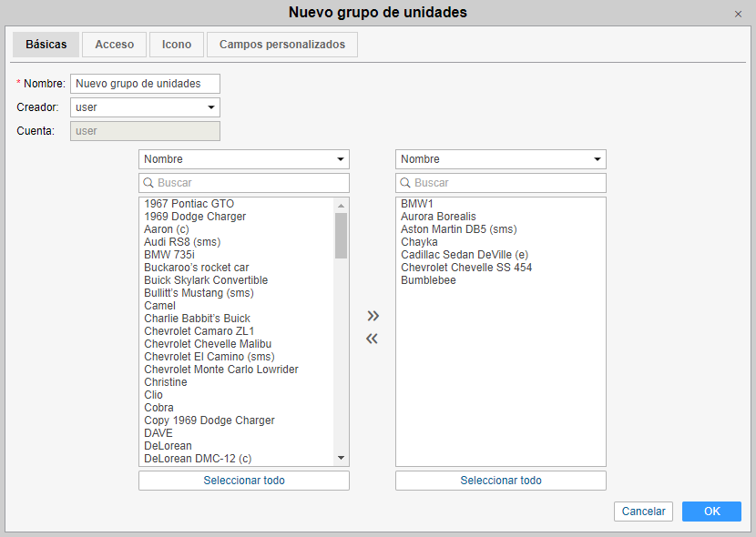Click the Cancelar button
Screen dimensions: 756x537
click(x=643, y=512)
